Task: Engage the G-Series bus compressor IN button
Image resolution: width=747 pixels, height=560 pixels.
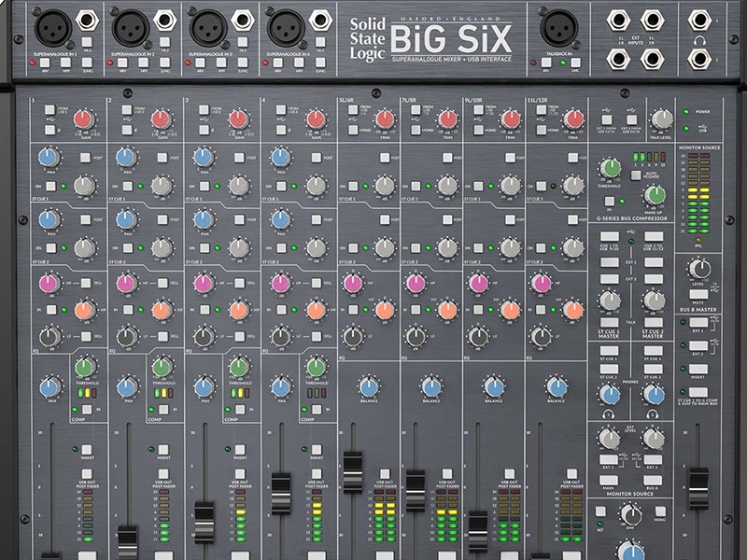Action: [x=610, y=202]
